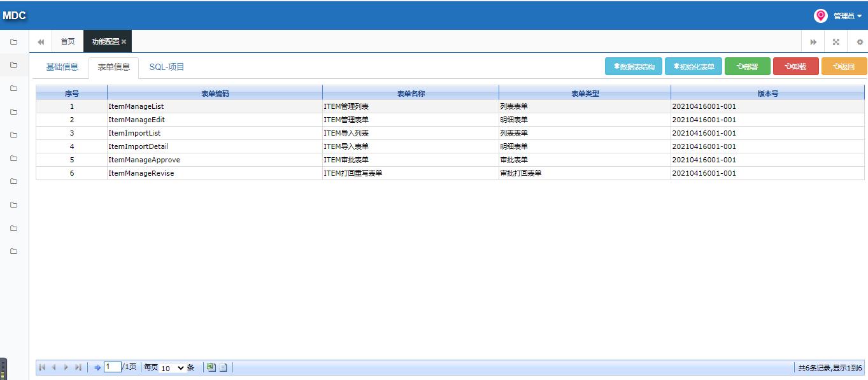Focus the page number input field

point(113,367)
